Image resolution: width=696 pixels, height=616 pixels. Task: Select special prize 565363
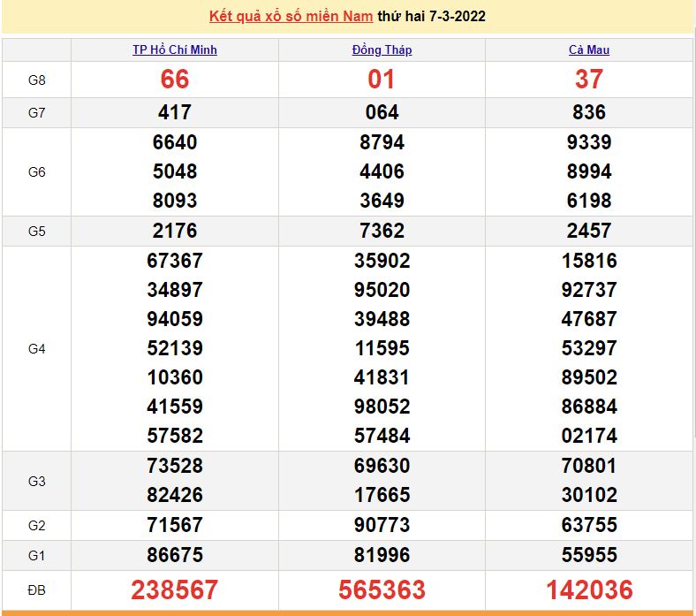pos(382,590)
